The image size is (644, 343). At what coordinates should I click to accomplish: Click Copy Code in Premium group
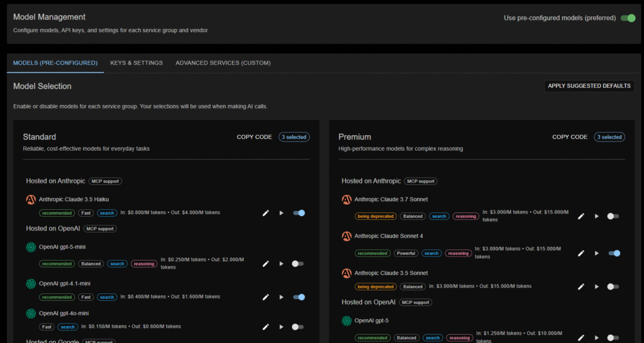point(570,137)
